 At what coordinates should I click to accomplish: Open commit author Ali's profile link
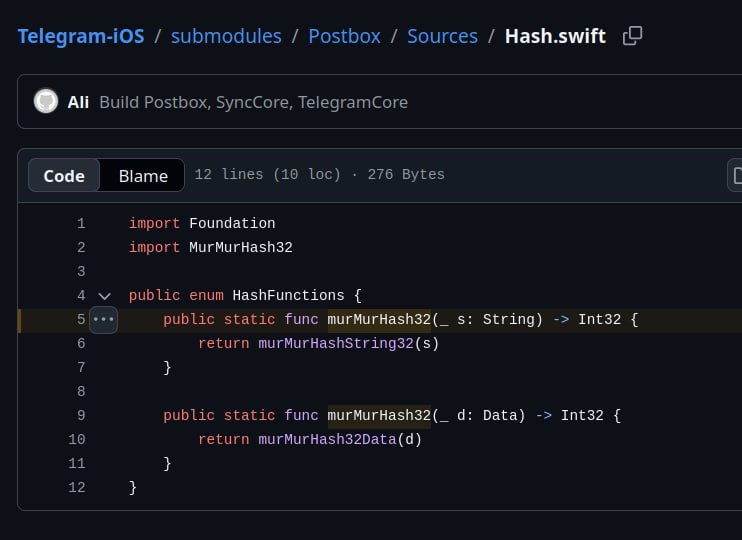[x=78, y=102]
